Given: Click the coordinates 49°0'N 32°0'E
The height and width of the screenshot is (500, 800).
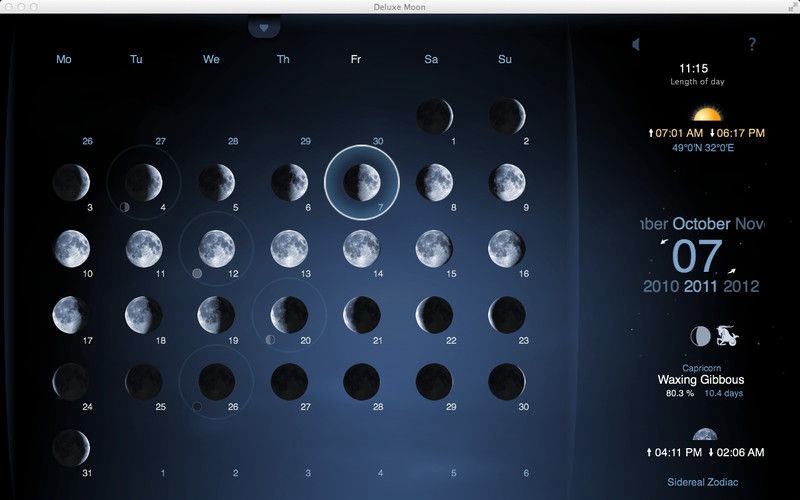Looking at the screenshot, I should click(x=703, y=148).
